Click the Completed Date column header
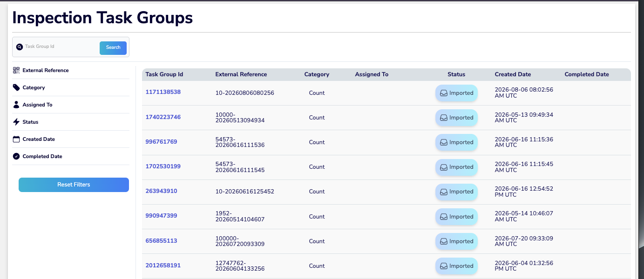Image resolution: width=644 pixels, height=279 pixels. (587, 74)
